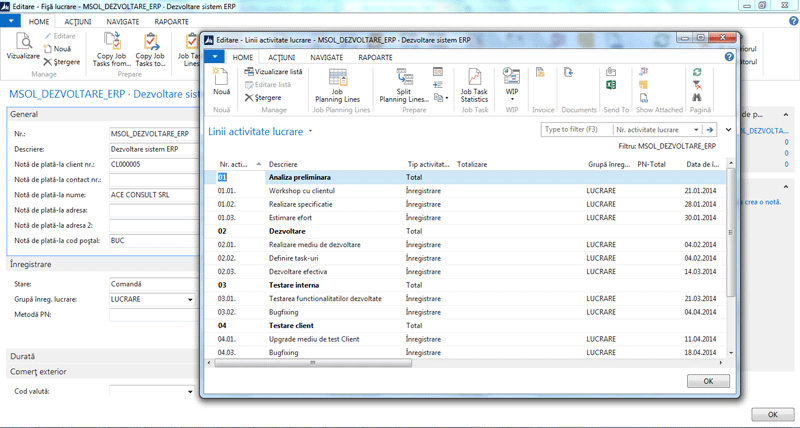The image size is (800, 428).
Task: Click the Descriere field in background window
Action: pos(154,149)
